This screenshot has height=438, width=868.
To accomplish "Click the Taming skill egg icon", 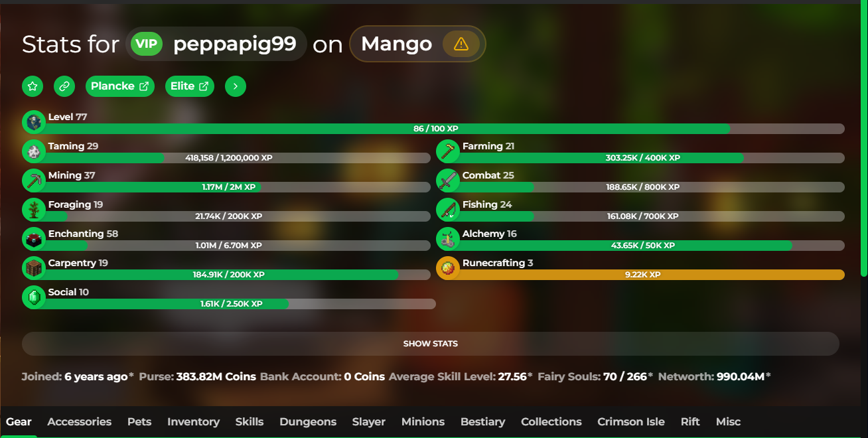I will point(33,151).
